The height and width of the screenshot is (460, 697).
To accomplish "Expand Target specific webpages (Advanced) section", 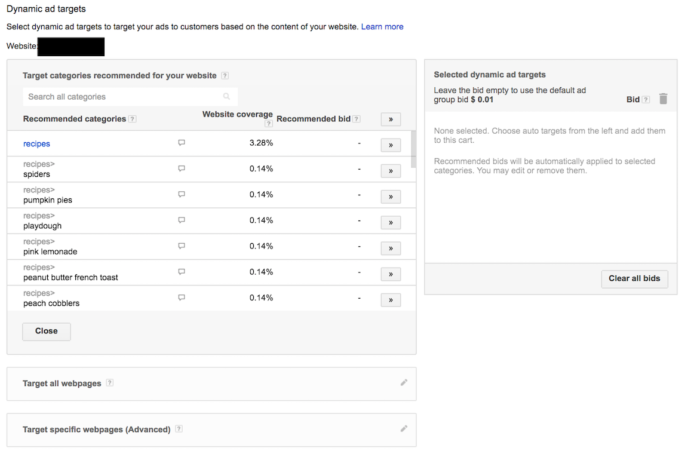I will pyautogui.click(x=96, y=429).
